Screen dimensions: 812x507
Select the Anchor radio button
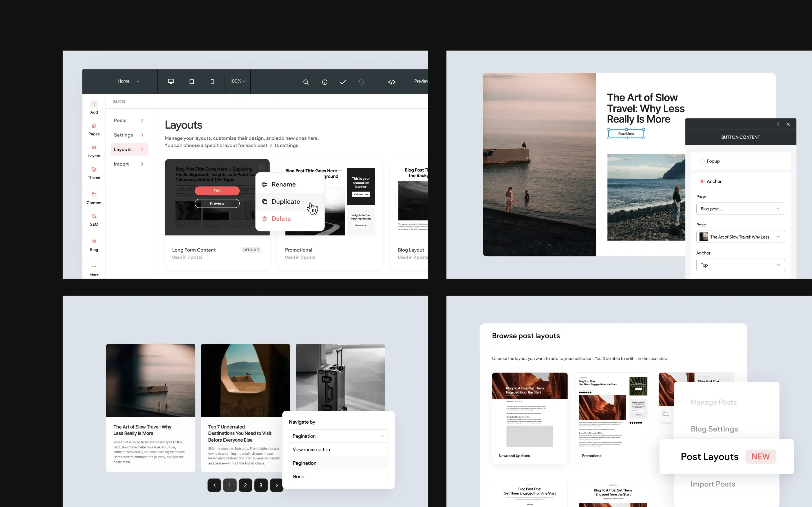click(701, 181)
